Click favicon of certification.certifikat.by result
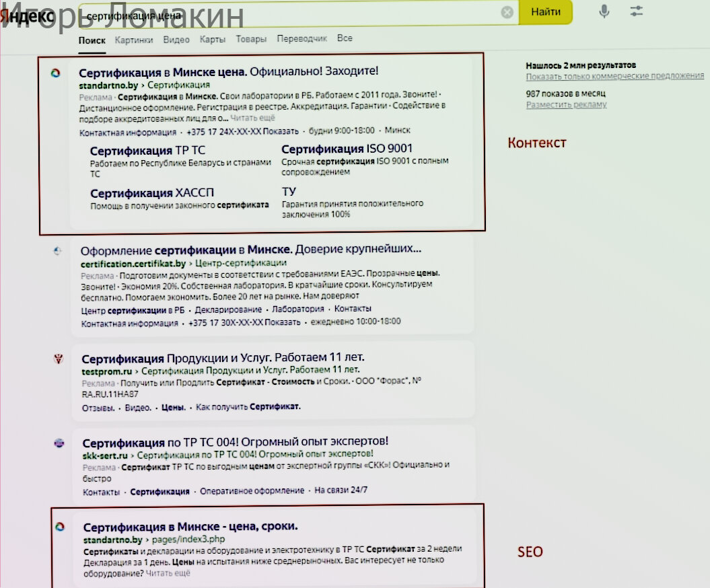 [57, 250]
